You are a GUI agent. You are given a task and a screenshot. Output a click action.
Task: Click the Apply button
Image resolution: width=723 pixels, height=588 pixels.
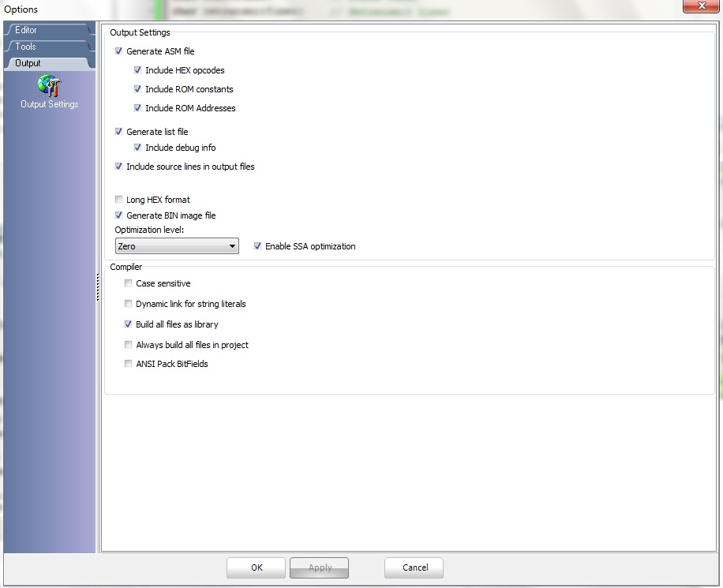point(319,567)
